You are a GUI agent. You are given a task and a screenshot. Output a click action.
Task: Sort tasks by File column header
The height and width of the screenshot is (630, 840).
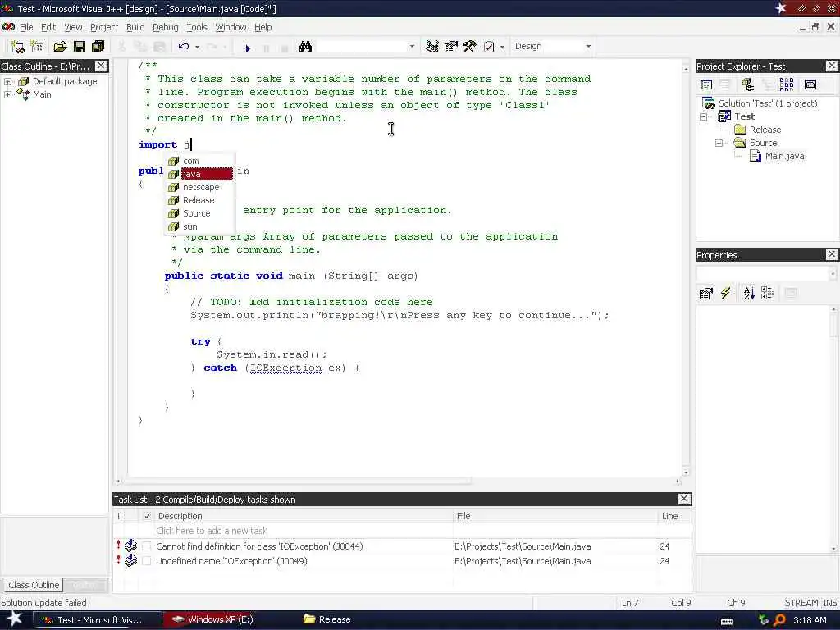[x=555, y=516]
